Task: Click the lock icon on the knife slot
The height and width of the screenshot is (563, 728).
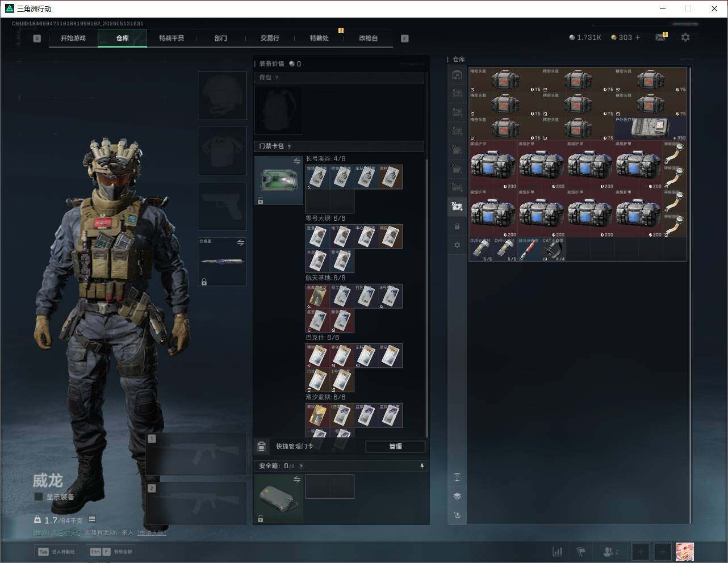Action: (x=204, y=281)
